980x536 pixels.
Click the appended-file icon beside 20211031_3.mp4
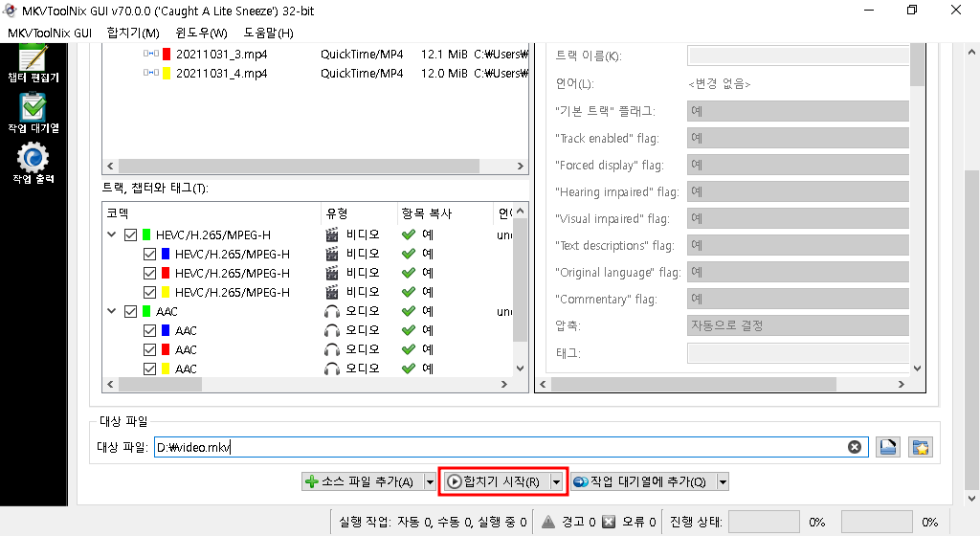pyautogui.click(x=150, y=54)
